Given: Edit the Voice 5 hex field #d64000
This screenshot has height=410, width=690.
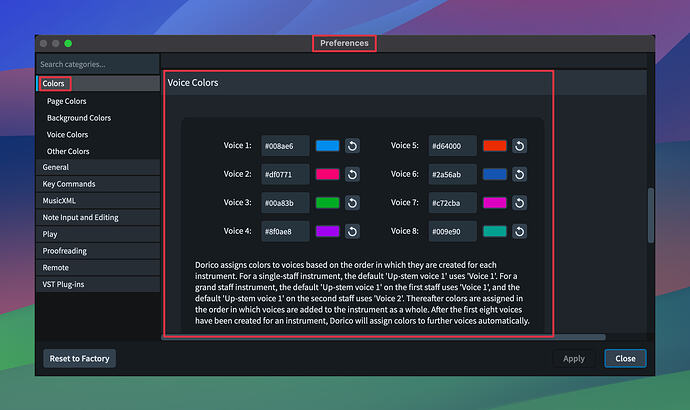Looking at the screenshot, I should pos(452,146).
